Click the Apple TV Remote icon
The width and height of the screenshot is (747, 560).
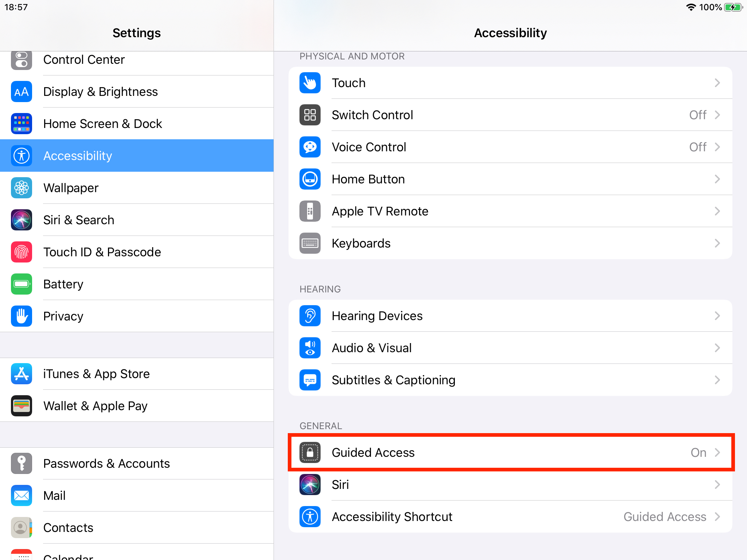[x=310, y=211]
